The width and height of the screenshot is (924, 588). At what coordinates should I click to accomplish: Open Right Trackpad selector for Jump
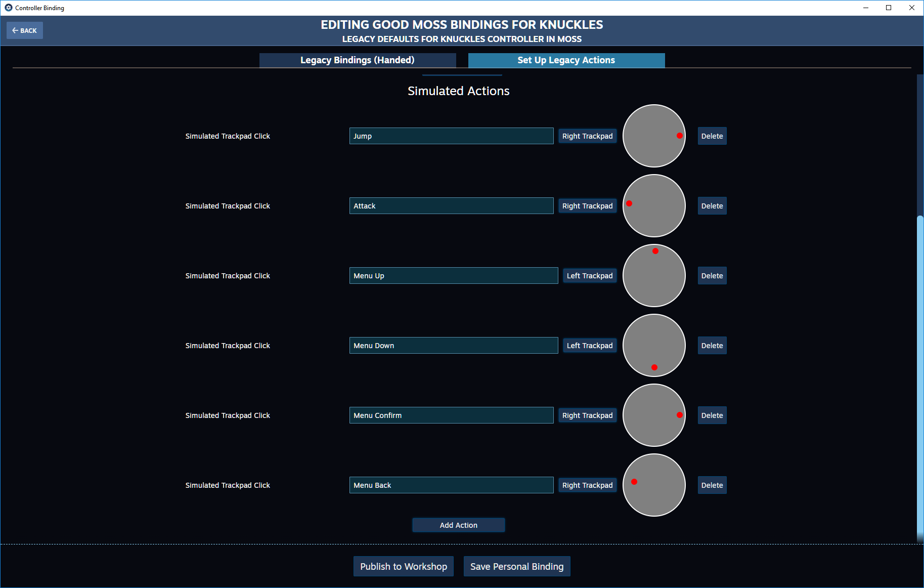click(587, 136)
